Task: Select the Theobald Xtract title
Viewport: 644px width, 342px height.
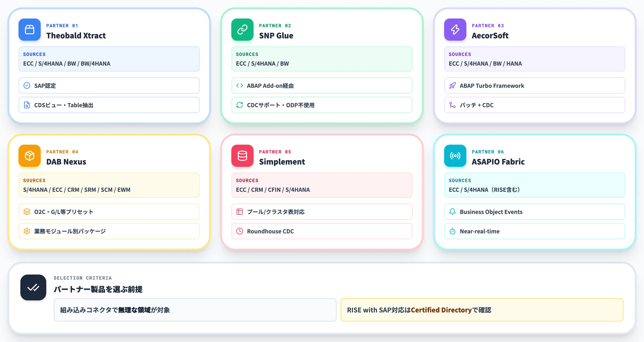Action: pos(76,36)
